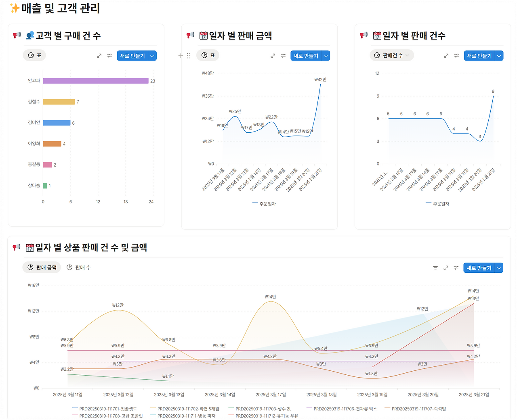Click the plus icon to add a block

(181, 56)
